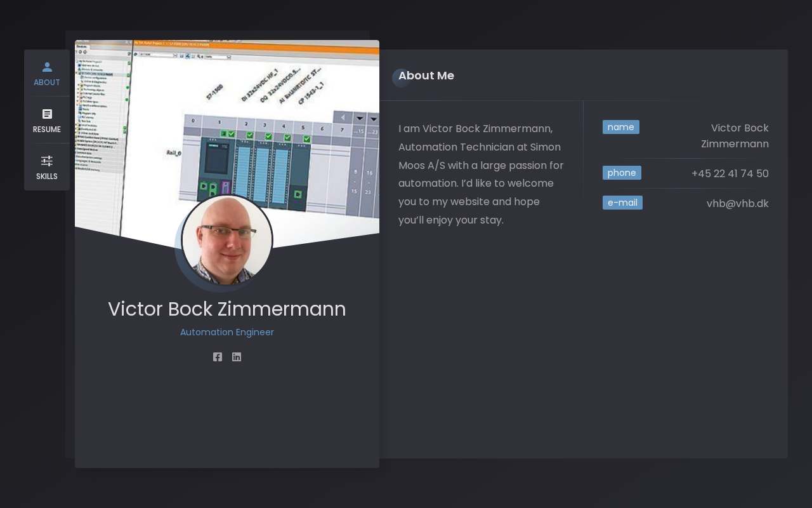The image size is (812, 508).
Task: Click the About person icon in sidebar
Action: pyautogui.click(x=47, y=67)
